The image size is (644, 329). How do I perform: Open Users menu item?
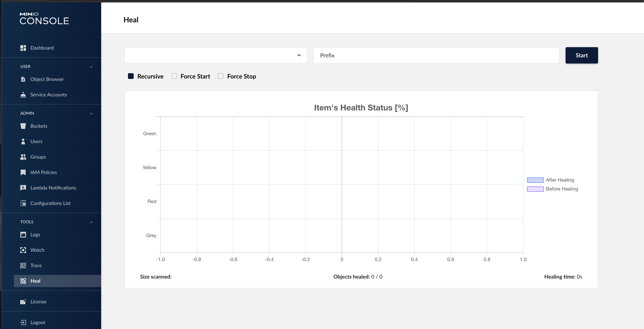tap(36, 141)
